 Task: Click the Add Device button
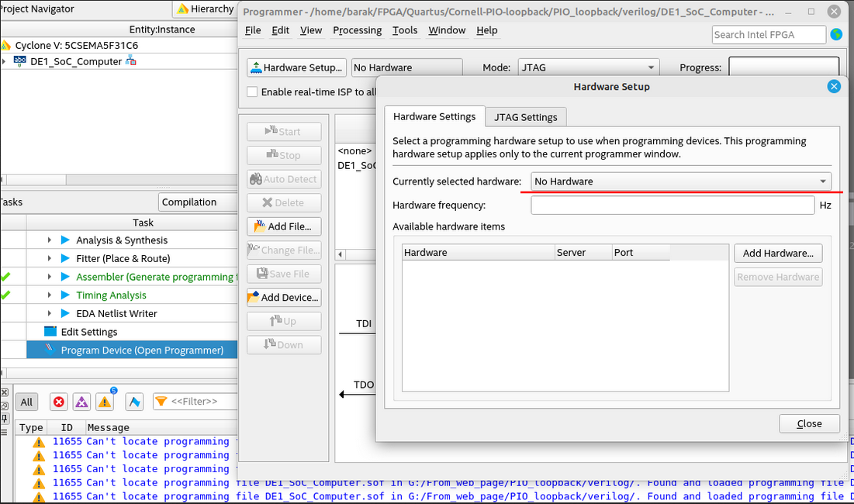284,297
